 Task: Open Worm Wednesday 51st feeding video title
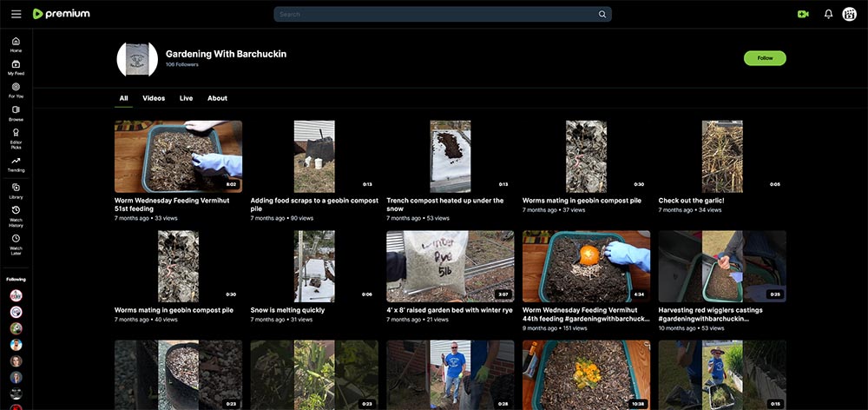pyautogui.click(x=172, y=204)
